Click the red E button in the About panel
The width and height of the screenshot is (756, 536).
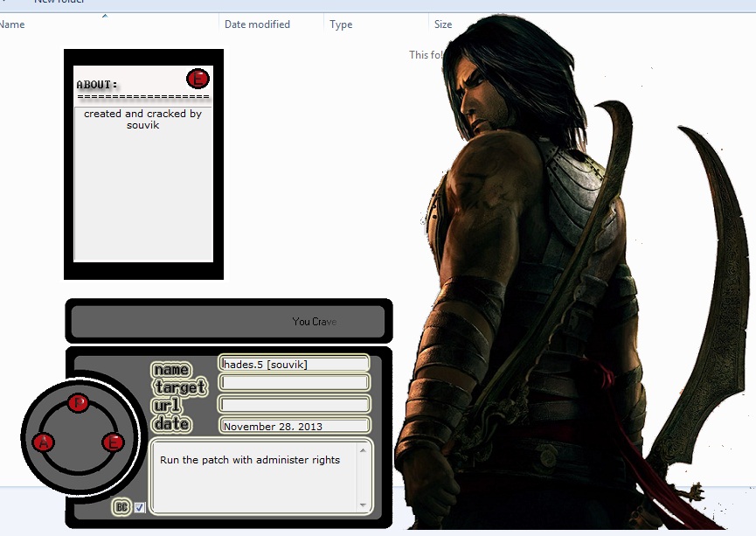[198, 79]
